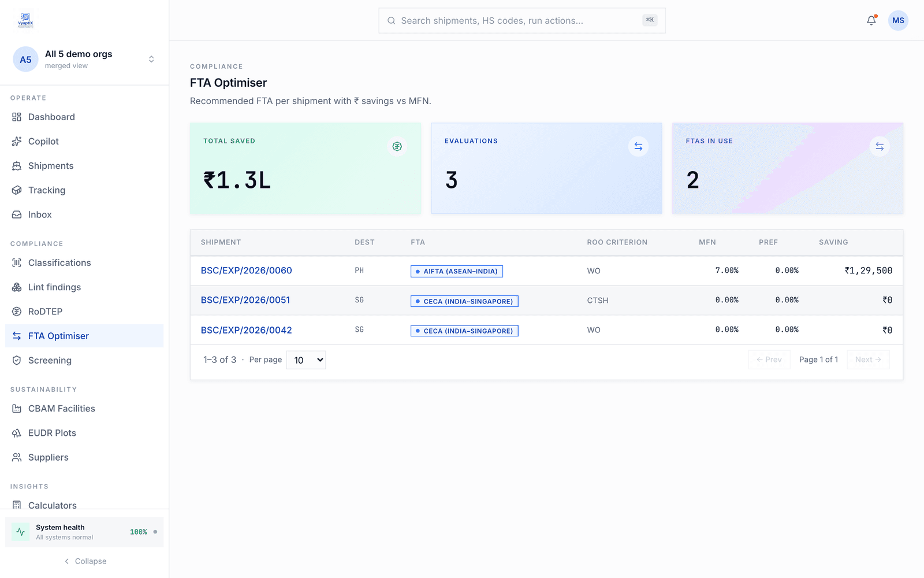Click the SHIPMENT column header
The width and height of the screenshot is (924, 578).
point(221,242)
